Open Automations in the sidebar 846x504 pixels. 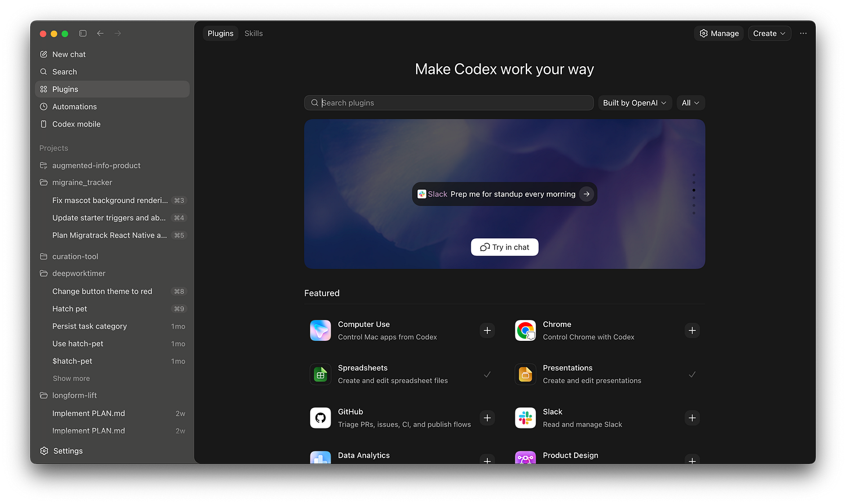click(x=113, y=107)
